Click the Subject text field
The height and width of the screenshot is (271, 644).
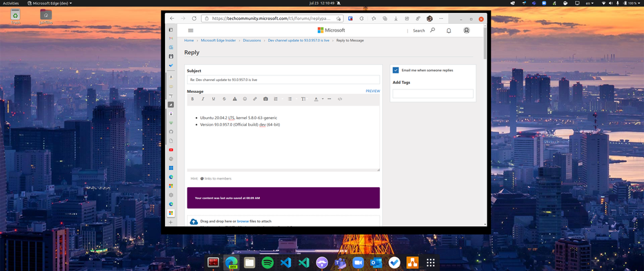pyautogui.click(x=284, y=80)
